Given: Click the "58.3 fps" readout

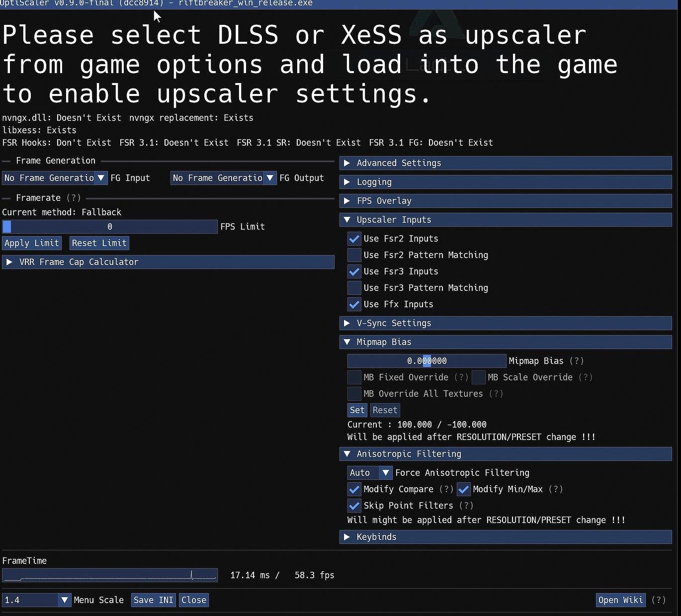Looking at the screenshot, I should click(315, 575).
